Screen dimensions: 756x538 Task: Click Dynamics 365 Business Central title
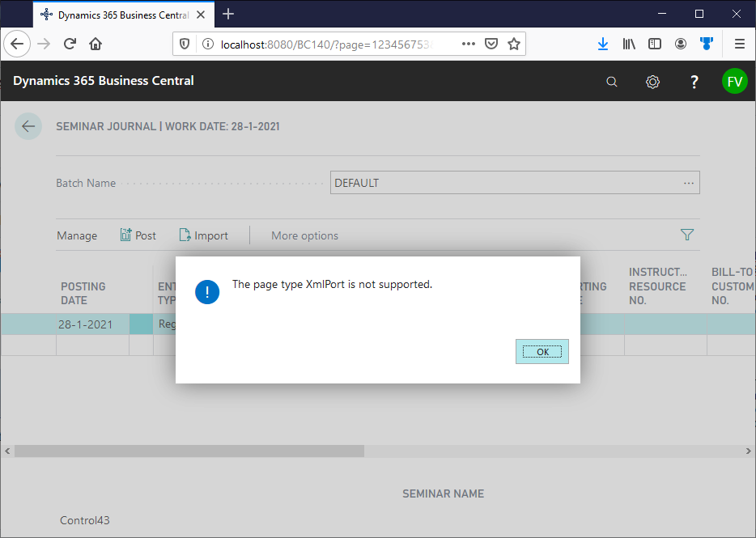103,81
